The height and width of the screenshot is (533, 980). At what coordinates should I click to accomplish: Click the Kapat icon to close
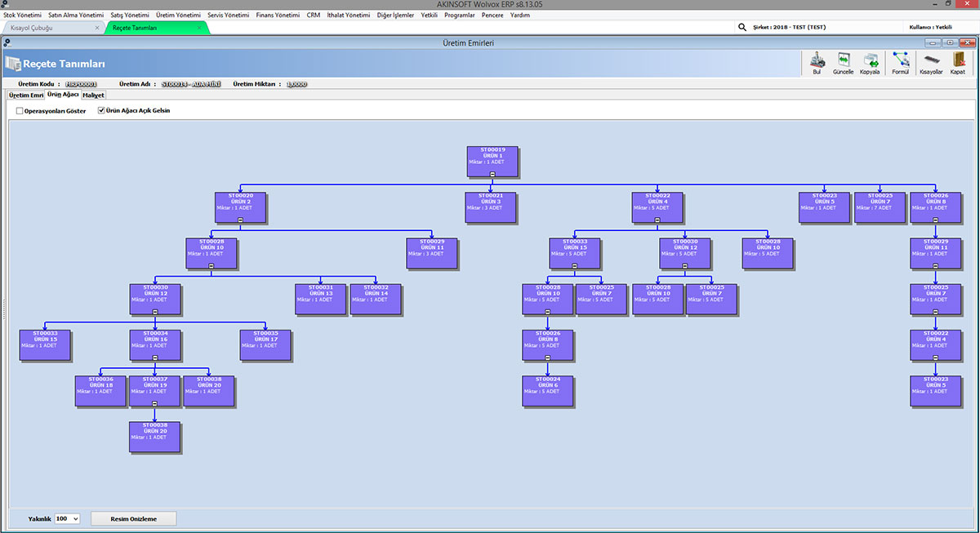959,61
